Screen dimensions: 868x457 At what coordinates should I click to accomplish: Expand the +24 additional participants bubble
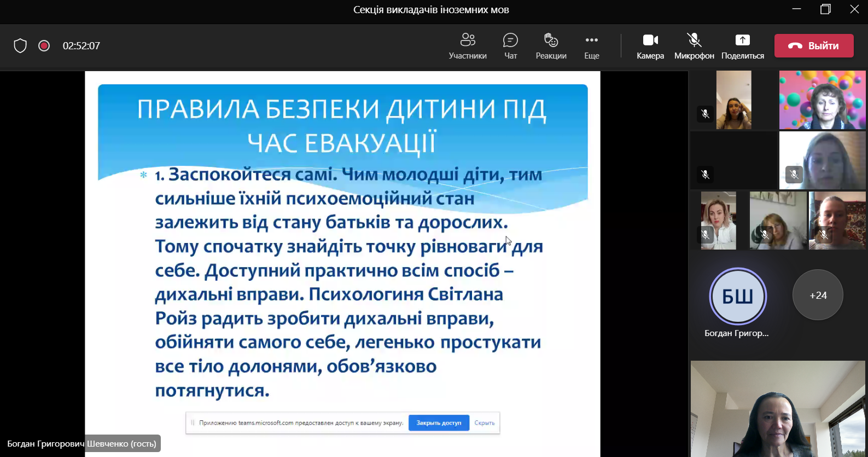click(x=818, y=295)
